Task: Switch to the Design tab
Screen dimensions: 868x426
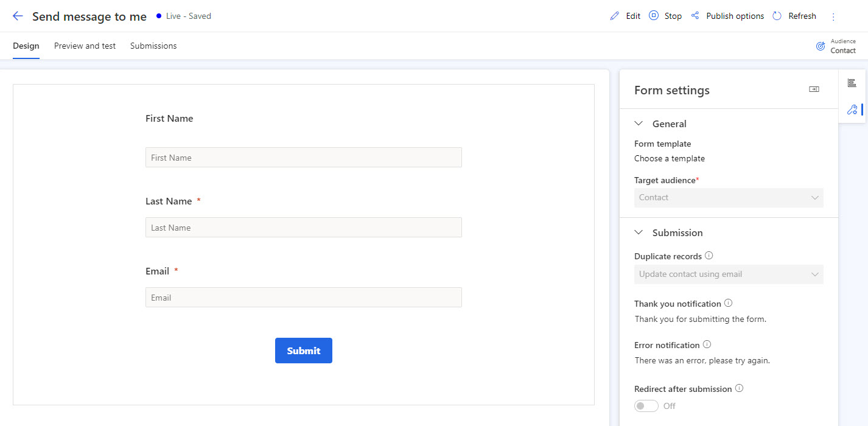Action: [26, 46]
